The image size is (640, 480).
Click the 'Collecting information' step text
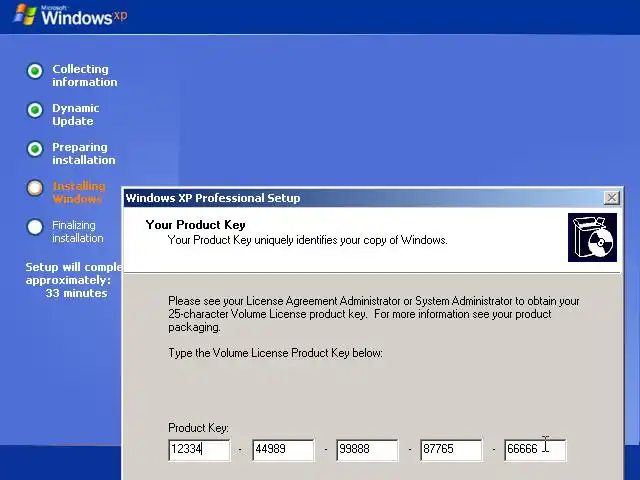pos(84,76)
